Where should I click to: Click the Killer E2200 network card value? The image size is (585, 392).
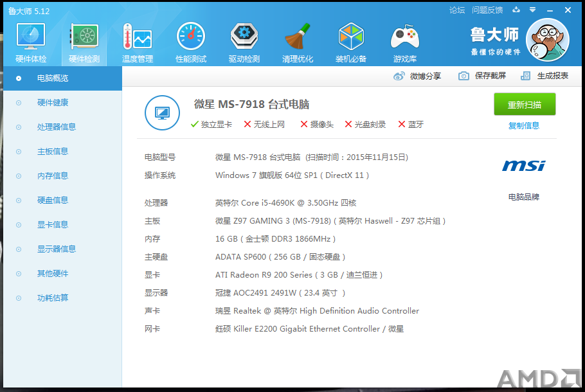(309, 329)
